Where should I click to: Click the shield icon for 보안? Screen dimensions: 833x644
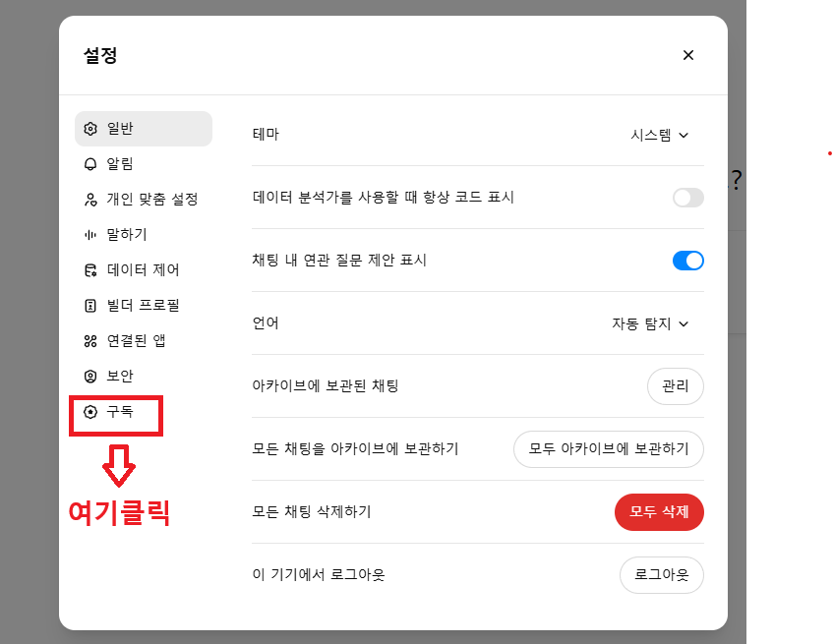[x=90, y=377]
